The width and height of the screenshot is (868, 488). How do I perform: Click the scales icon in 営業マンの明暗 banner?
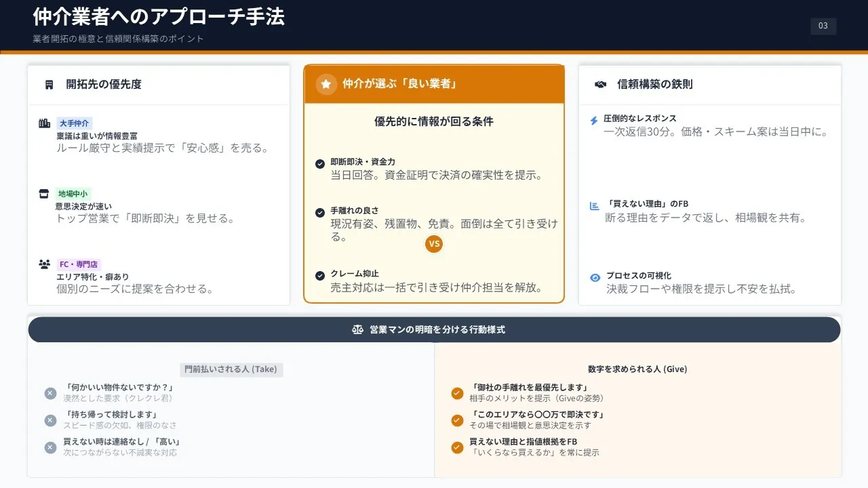tap(358, 329)
